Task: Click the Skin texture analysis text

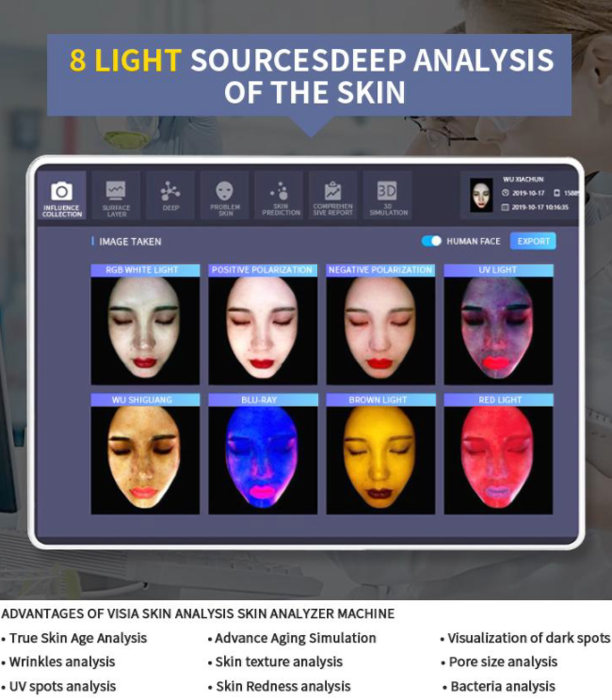Action: click(x=279, y=662)
